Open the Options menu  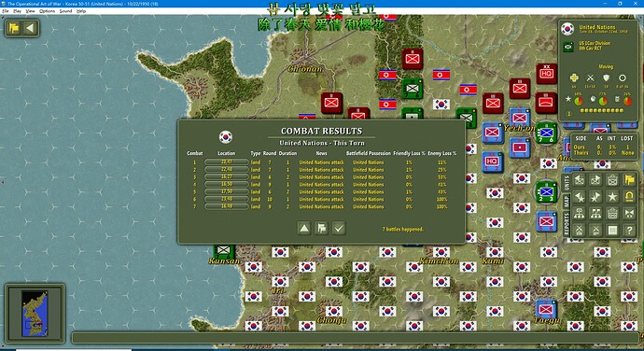coord(47,11)
